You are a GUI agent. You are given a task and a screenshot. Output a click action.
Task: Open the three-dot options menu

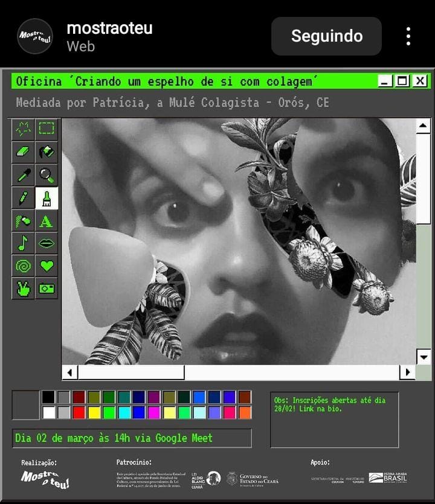click(x=408, y=36)
